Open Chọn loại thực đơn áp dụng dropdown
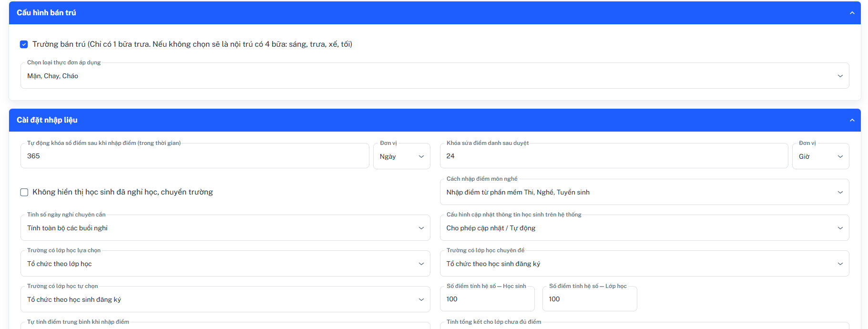Image resolution: width=868 pixels, height=329 pixels. pyautogui.click(x=435, y=76)
